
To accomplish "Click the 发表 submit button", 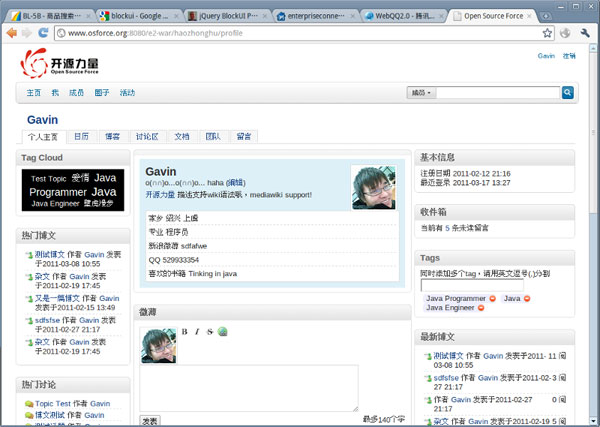I will pyautogui.click(x=150, y=421).
